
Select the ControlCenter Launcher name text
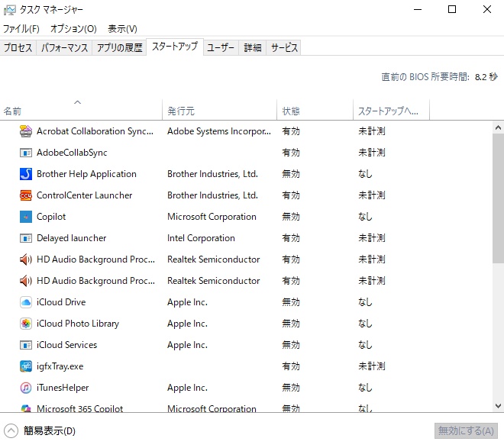click(x=84, y=195)
